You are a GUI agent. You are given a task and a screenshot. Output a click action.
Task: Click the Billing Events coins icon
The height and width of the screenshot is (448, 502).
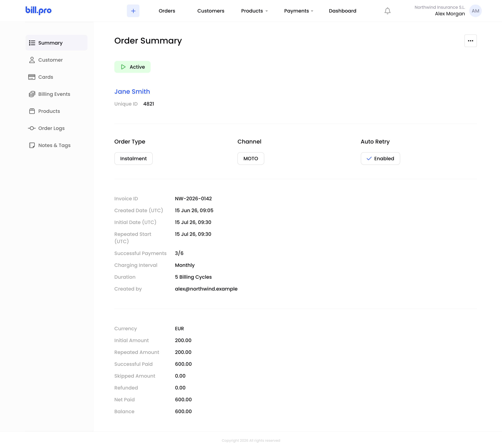pos(32,94)
